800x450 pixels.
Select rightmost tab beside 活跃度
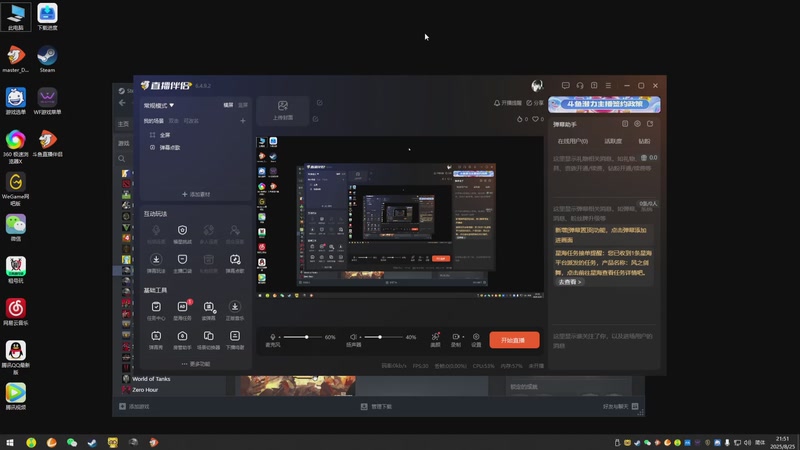tap(644, 141)
